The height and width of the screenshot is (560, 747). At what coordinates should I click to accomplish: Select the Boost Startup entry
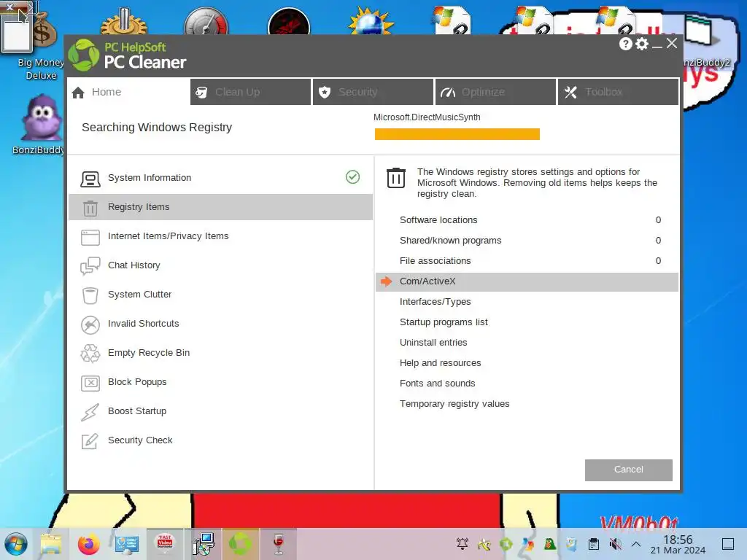(x=220, y=411)
